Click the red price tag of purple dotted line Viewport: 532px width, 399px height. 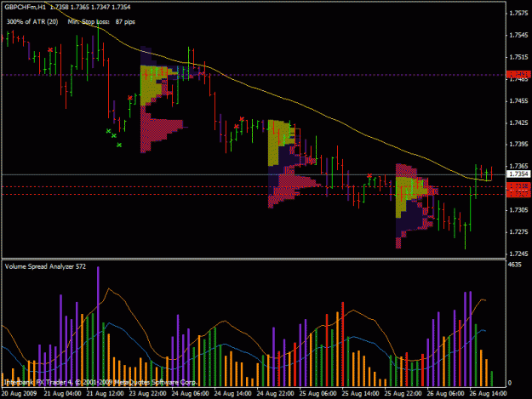(518, 74)
